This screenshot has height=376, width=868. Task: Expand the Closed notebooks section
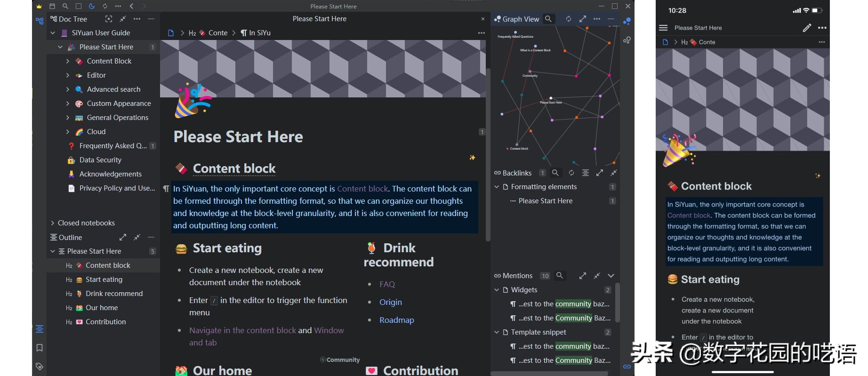click(53, 223)
